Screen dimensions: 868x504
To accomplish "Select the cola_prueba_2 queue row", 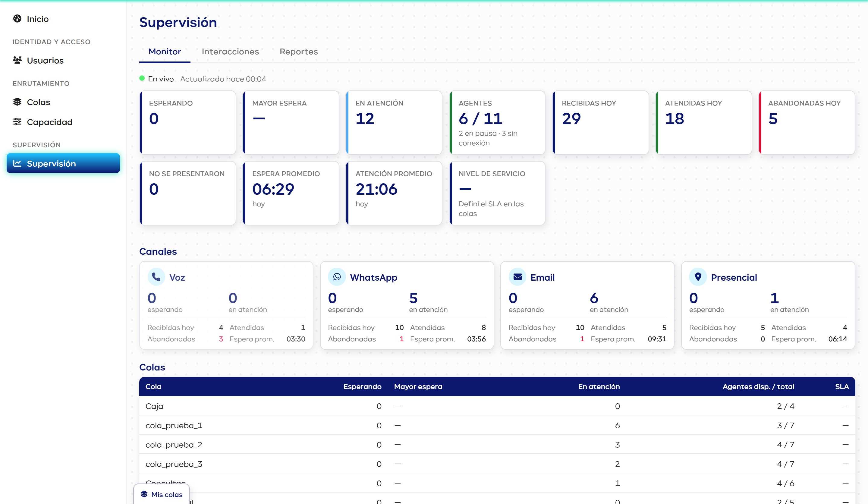I will click(497, 444).
